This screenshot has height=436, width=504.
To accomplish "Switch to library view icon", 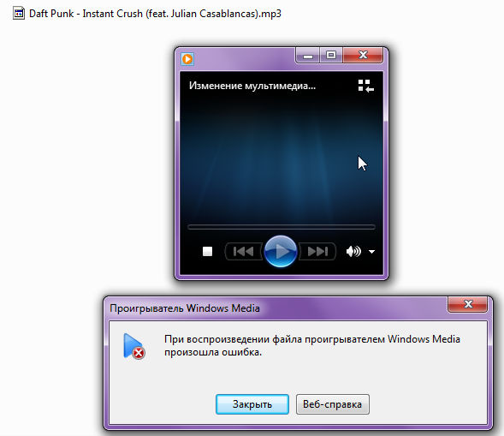I will coord(365,86).
